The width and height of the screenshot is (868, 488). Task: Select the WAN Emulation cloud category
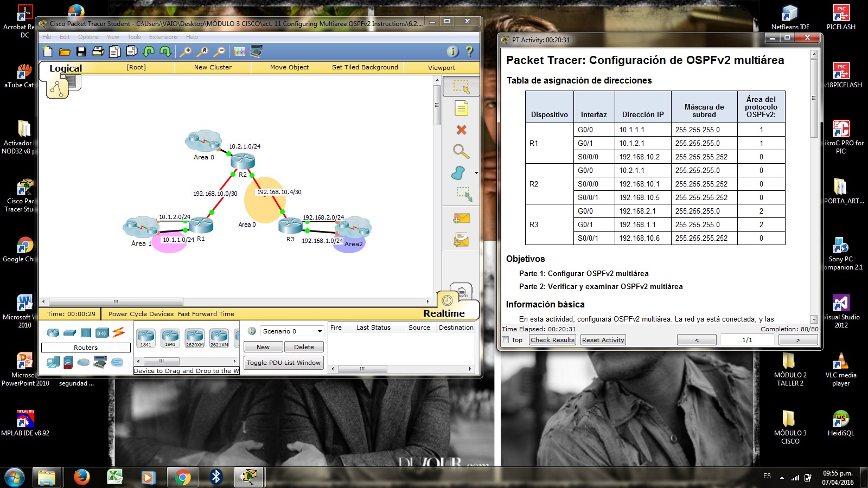coord(84,362)
